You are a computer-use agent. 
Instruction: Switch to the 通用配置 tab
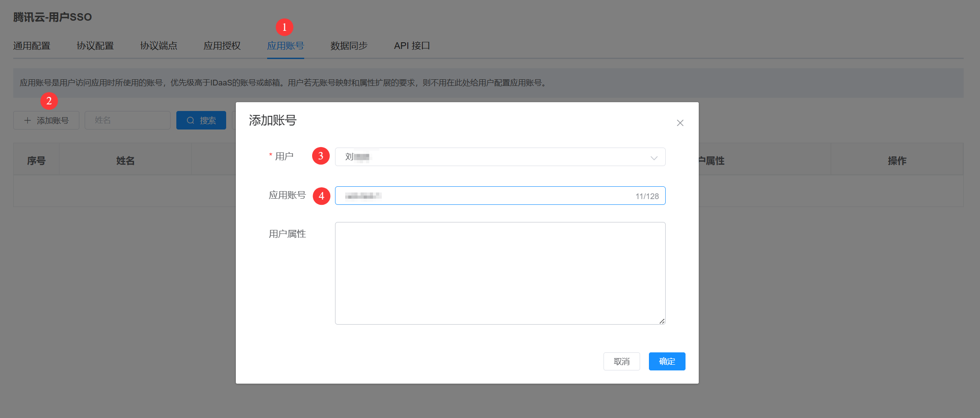[32, 46]
